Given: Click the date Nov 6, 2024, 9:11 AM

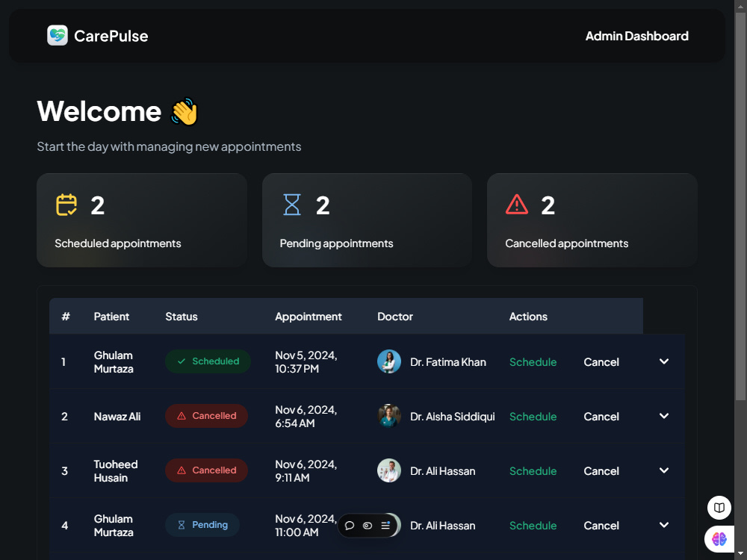Looking at the screenshot, I should click(306, 471).
